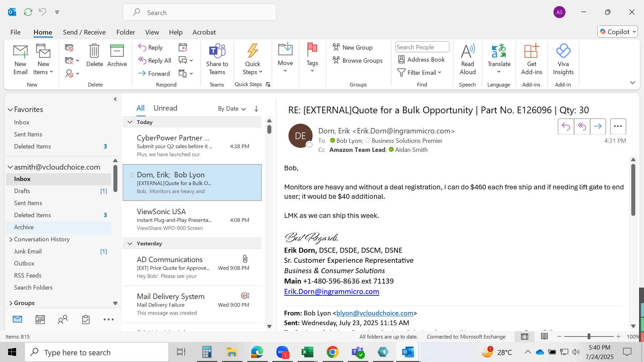Click Forward in the Respond group

coord(154,73)
